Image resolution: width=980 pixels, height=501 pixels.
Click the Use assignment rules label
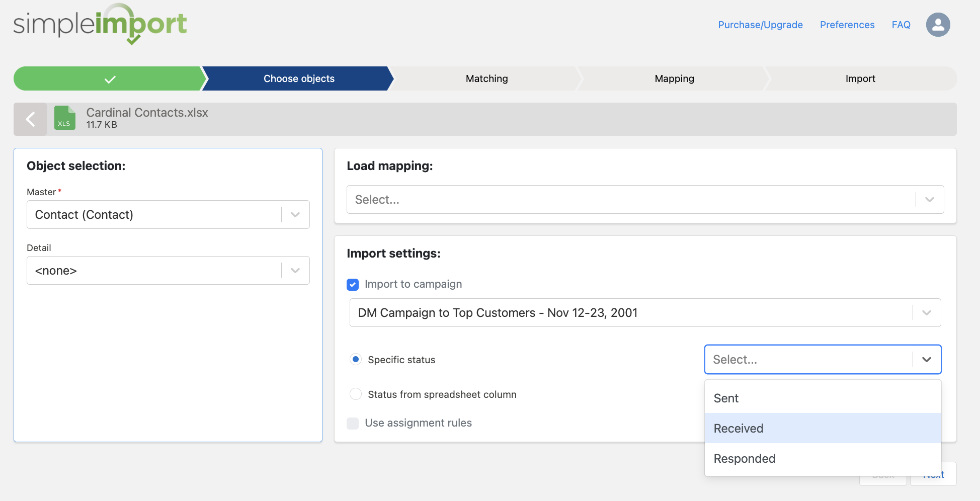418,423
